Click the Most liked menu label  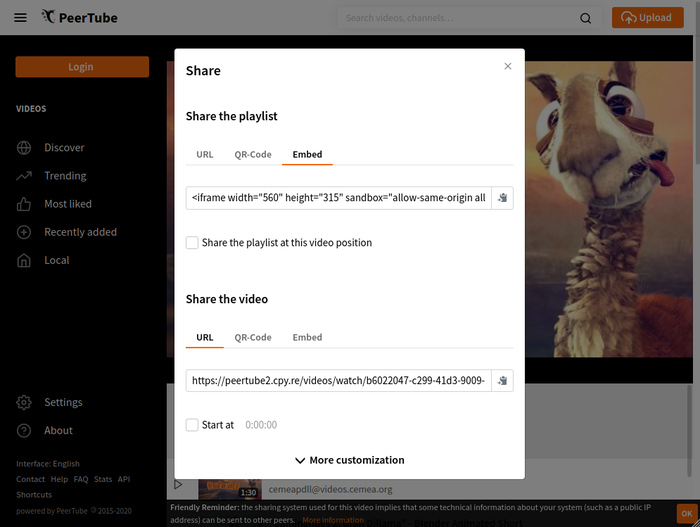68,204
